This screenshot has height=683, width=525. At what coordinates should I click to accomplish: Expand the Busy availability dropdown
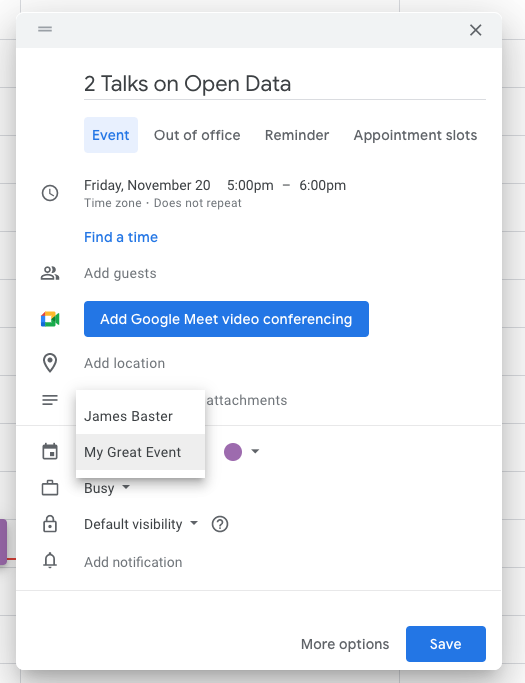pos(107,488)
